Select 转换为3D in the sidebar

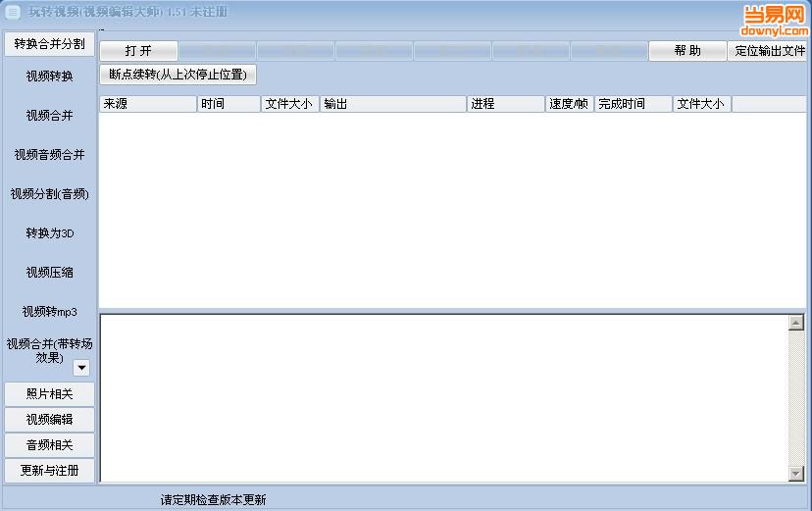(x=49, y=233)
